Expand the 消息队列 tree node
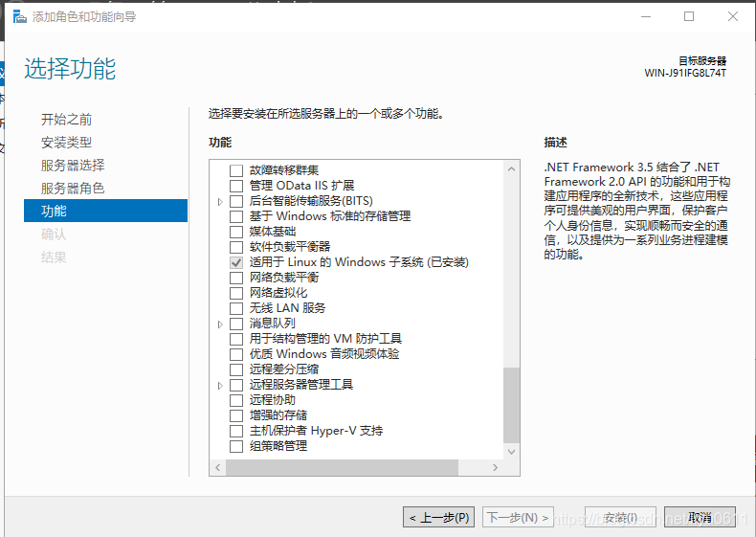The height and width of the screenshot is (537, 756). coord(220,324)
